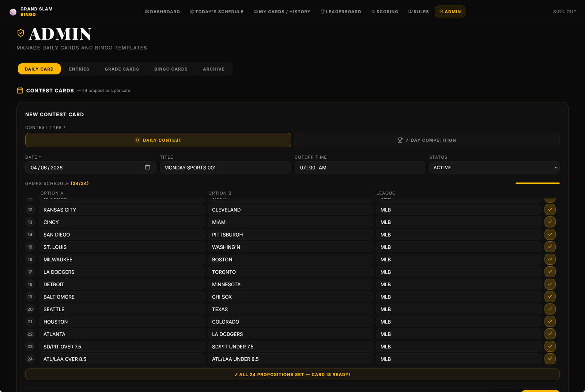585x392 pixels.
Task: Click the Title field with Monday Sports 001
Action: [x=225, y=167]
